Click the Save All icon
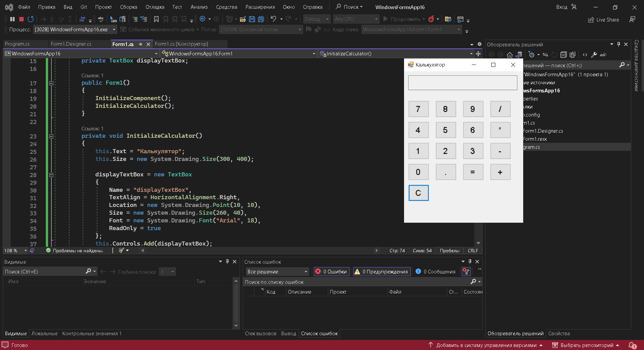The width and height of the screenshot is (644, 350). 261,19
